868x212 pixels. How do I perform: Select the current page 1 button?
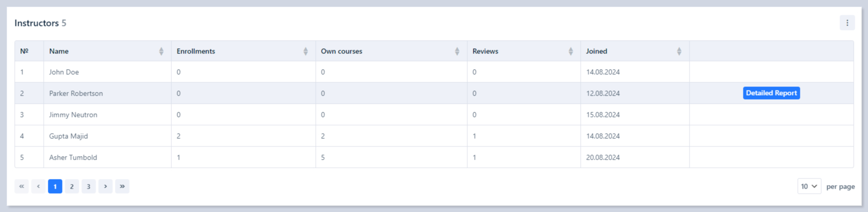pyautogui.click(x=55, y=187)
